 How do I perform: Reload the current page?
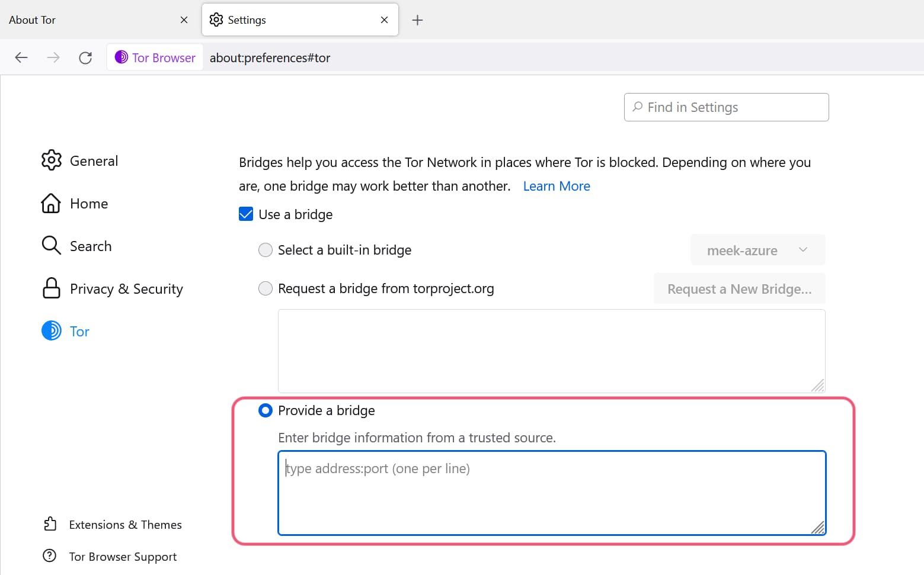(85, 57)
